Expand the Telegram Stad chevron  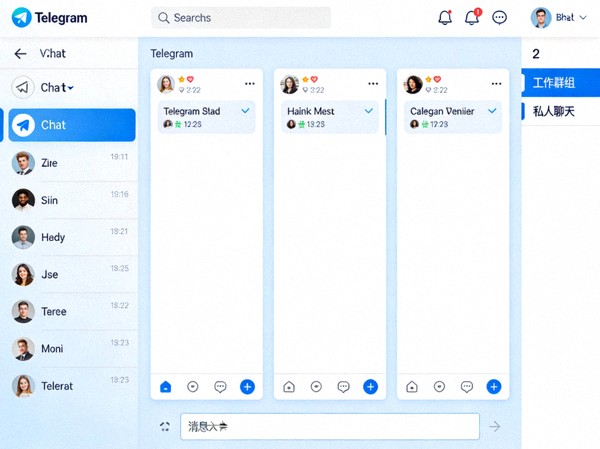[245, 111]
